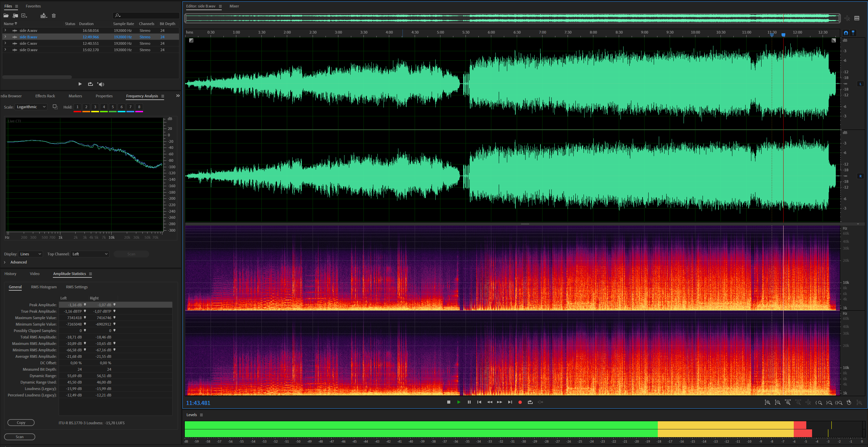The height and width of the screenshot is (447, 868).
Task: Sort files by the Sample Rate column header
Action: pyautogui.click(x=123, y=24)
